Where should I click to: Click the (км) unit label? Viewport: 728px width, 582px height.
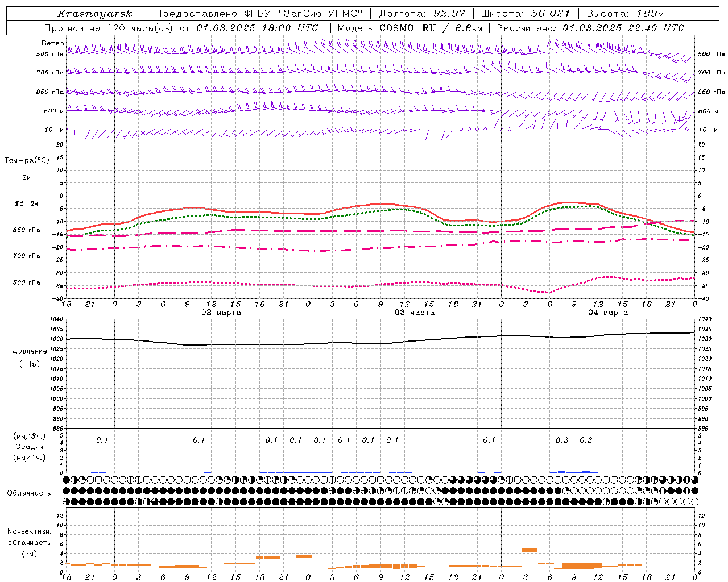[30, 554]
